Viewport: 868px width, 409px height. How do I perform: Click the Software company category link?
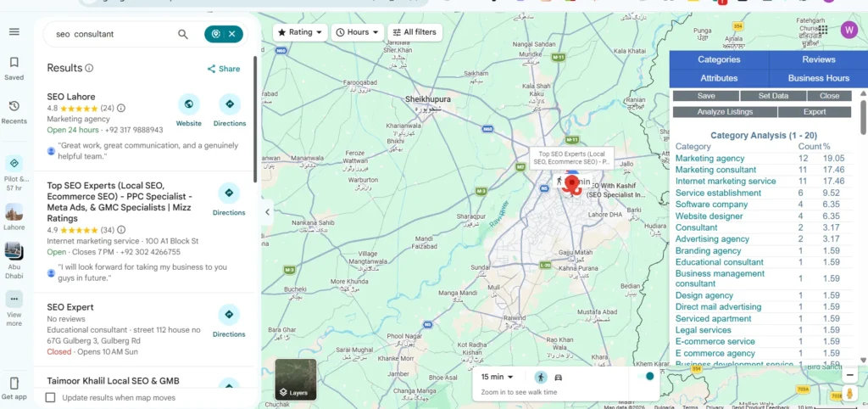pyautogui.click(x=711, y=204)
